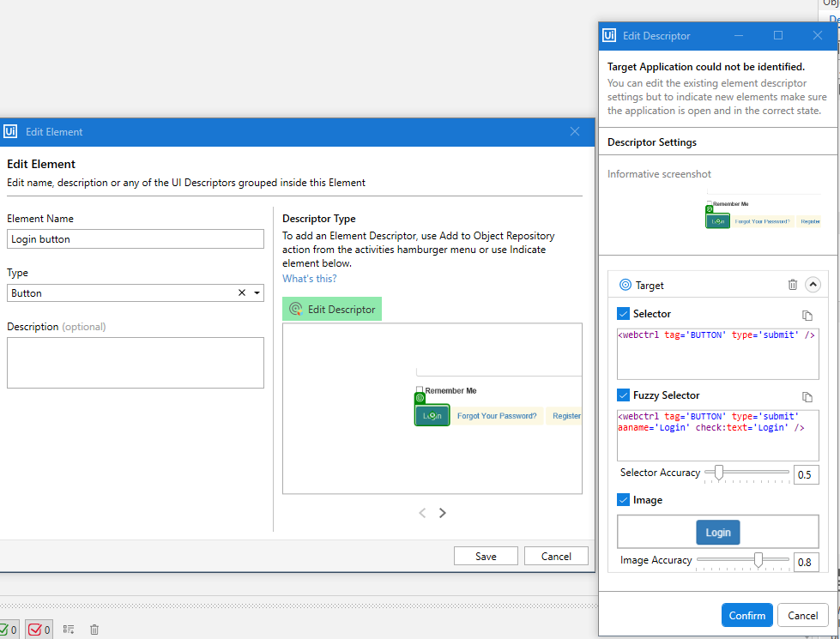Image resolution: width=840 pixels, height=639 pixels.
Task: Open the Type dropdown showing Button
Action: (257, 293)
